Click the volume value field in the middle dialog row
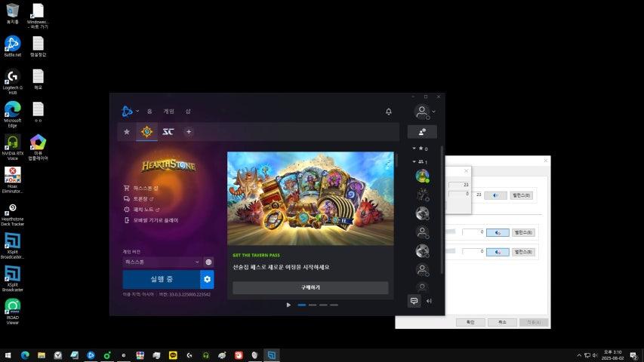This screenshot has height=362, width=644. click(473, 232)
